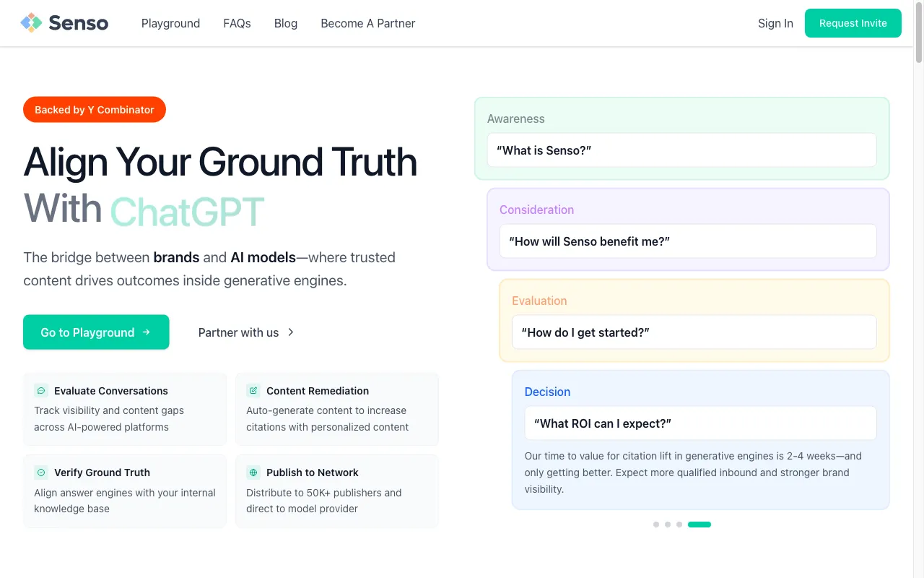The image size is (924, 578).
Task: Open Become A Partner nav item
Action: pyautogui.click(x=368, y=23)
